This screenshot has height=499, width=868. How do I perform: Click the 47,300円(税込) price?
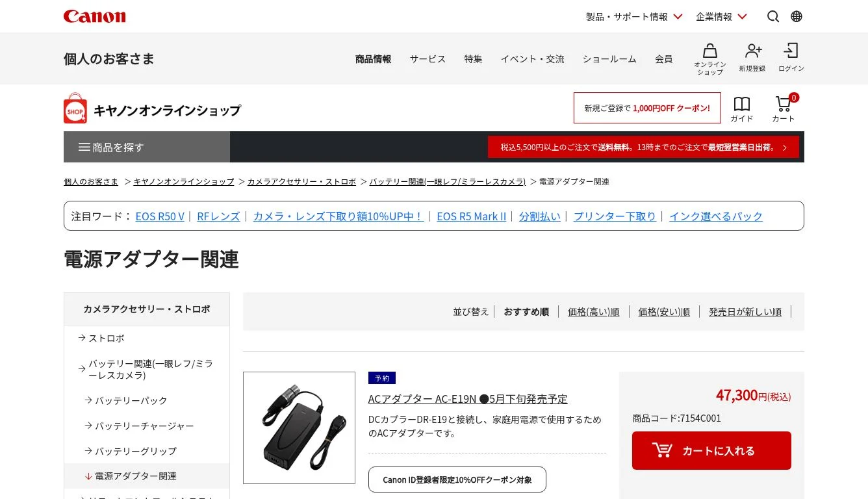[x=754, y=395]
